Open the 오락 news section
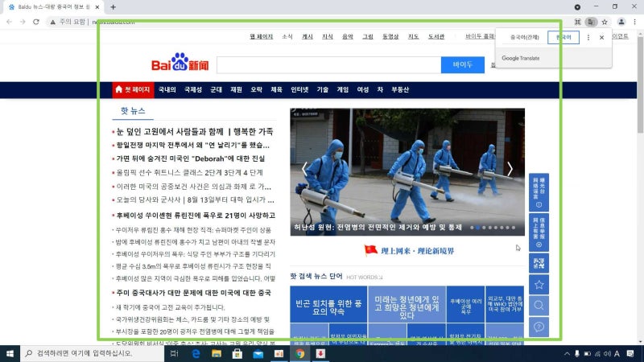This screenshot has width=644, height=362. coord(256,89)
